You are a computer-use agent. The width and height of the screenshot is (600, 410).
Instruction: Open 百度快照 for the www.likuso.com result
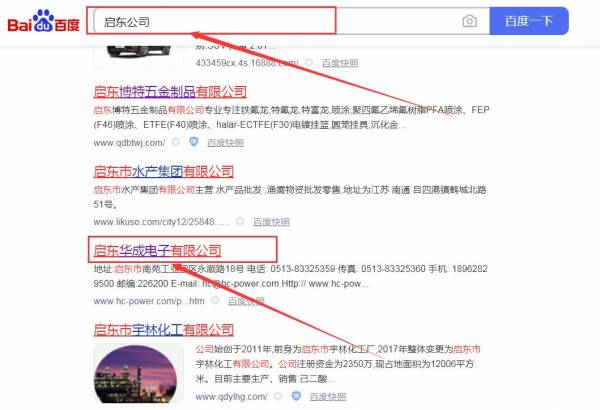point(271,222)
